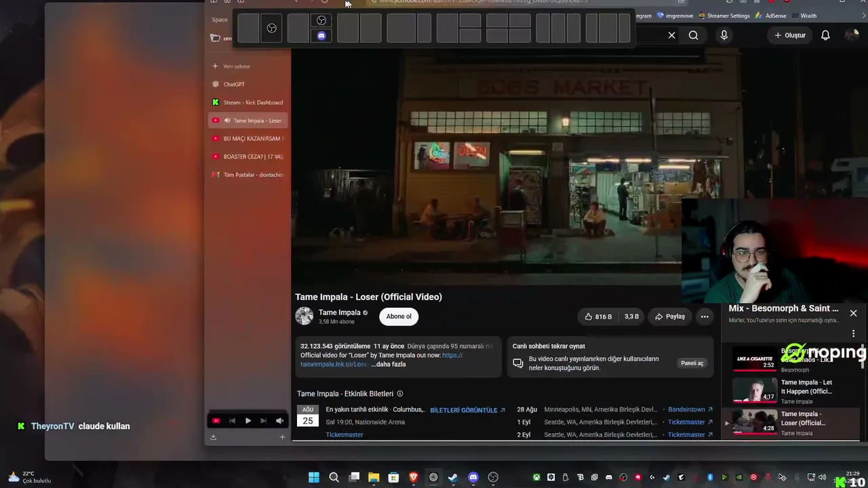Like the video (816 B)
The image size is (868, 488).
(597, 317)
